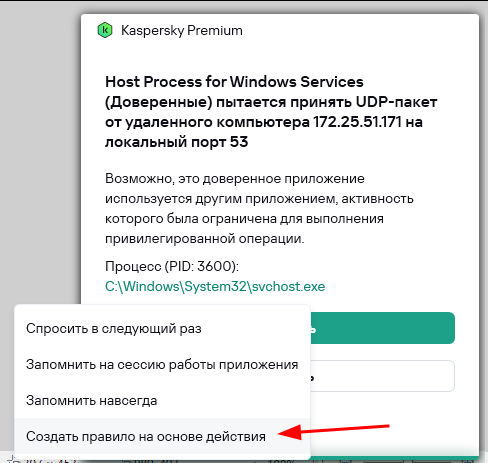Click the white outlined deny button
This screenshot has width=488, height=463.
[383, 376]
